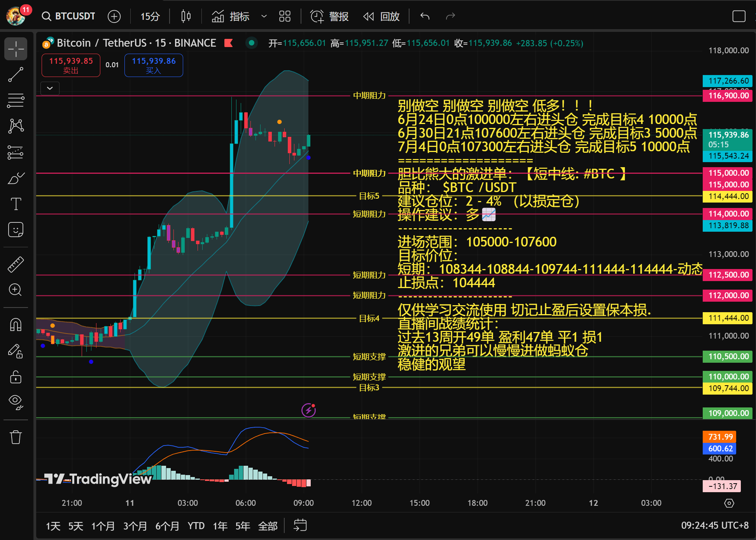Image resolution: width=756 pixels, height=540 pixels.
Task: Click the 112,500.00 price label
Action: [728, 275]
